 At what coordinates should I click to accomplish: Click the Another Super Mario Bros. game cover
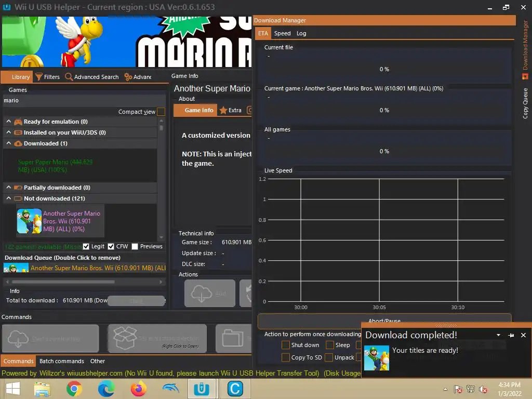[29, 221]
